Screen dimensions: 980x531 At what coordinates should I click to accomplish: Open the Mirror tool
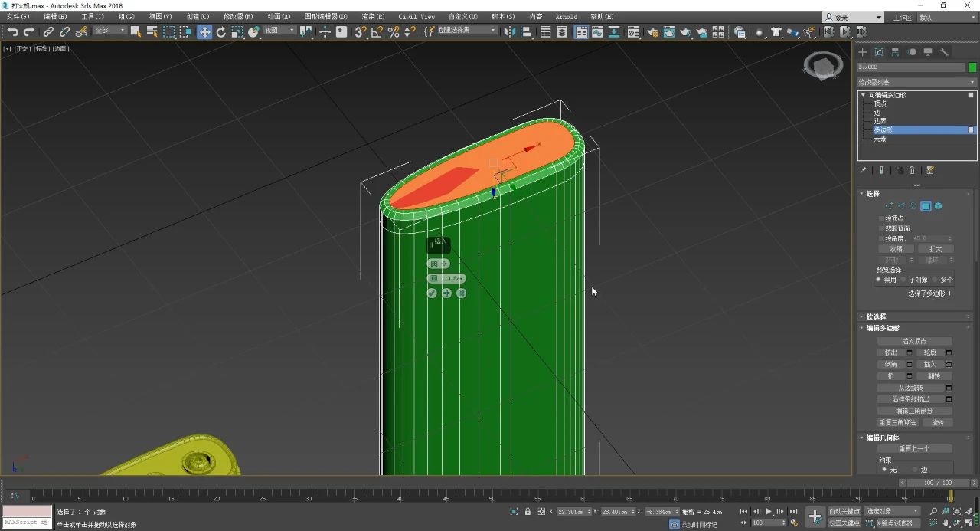(508, 31)
